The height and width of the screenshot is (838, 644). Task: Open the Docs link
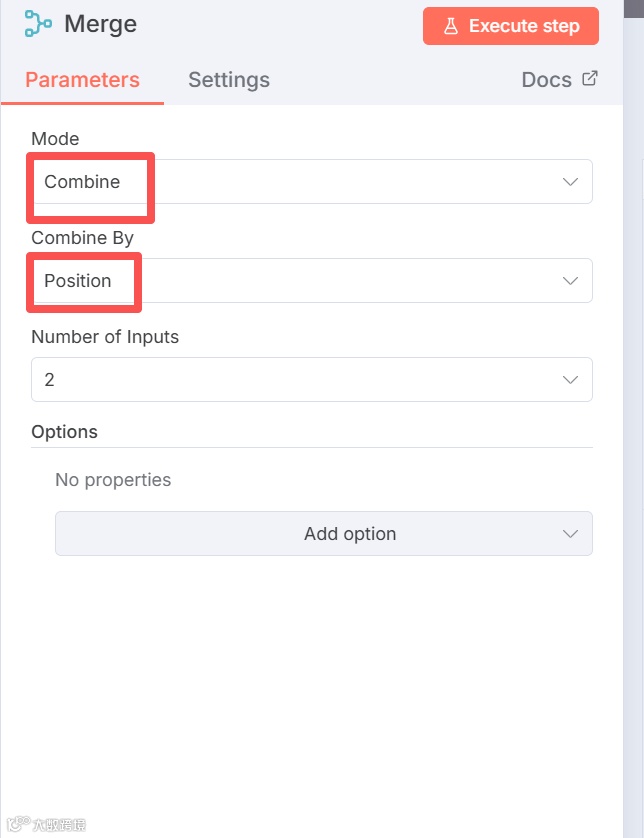coord(547,80)
